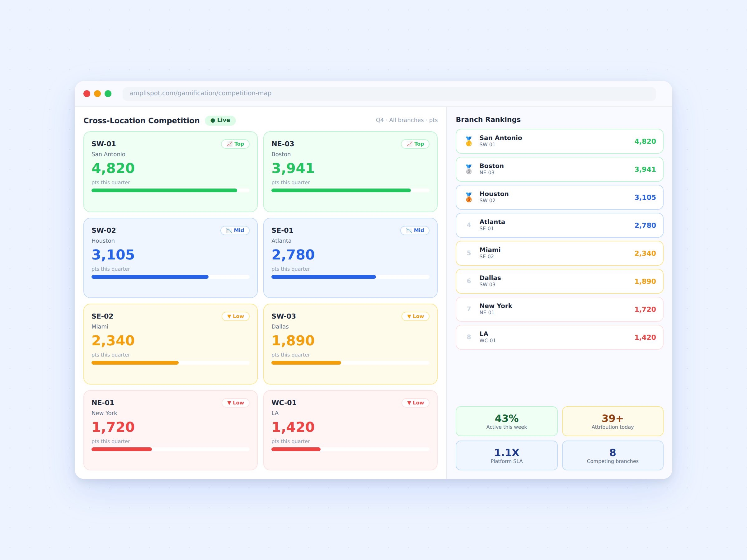Select the New York ranking row

[559, 309]
